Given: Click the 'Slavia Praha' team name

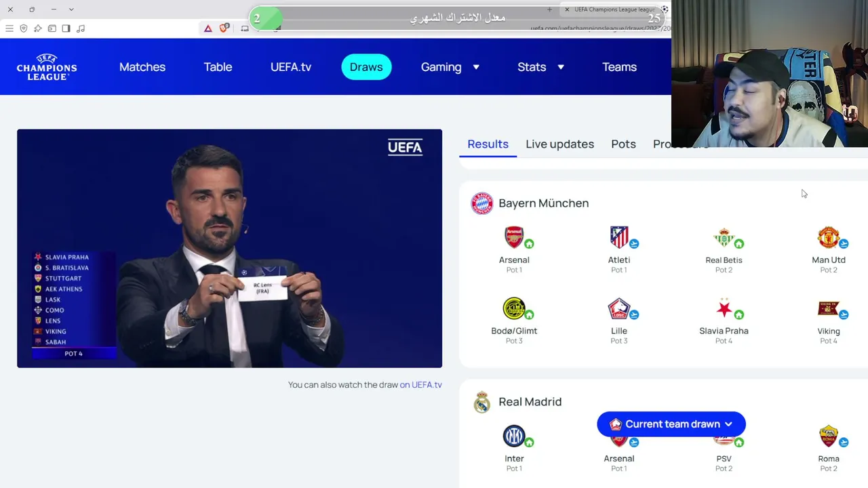Looking at the screenshot, I should click(724, 331).
